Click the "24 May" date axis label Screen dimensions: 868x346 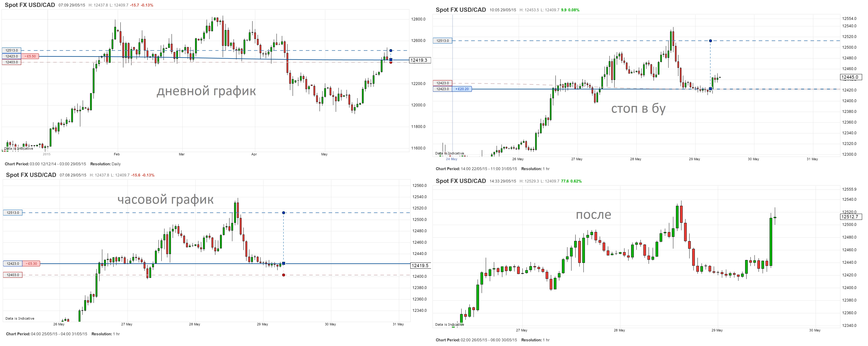[451, 159]
